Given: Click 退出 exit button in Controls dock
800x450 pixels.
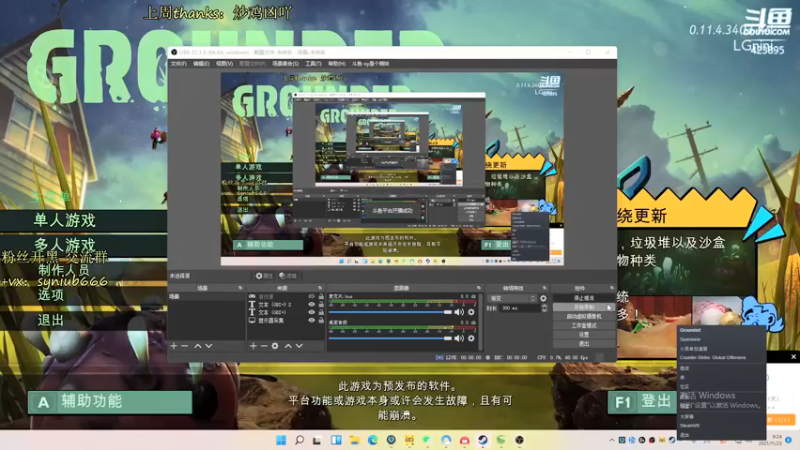Looking at the screenshot, I should 584,344.
